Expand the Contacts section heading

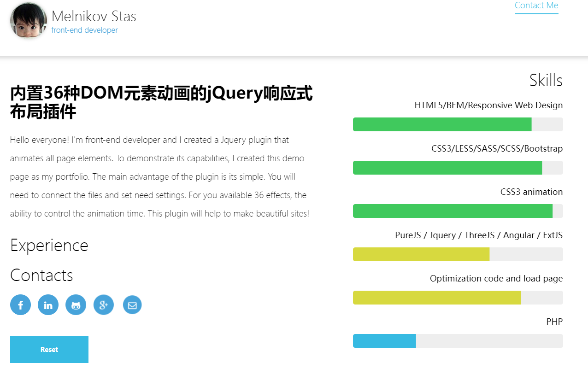click(x=41, y=275)
